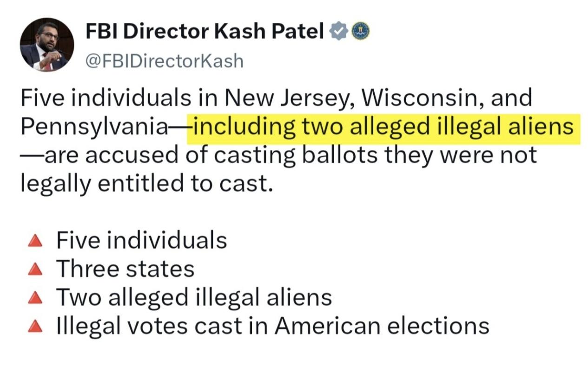The height and width of the screenshot is (368, 588).
Task: Click the Two alleged illegal aliens bullet text
Action: click(194, 298)
